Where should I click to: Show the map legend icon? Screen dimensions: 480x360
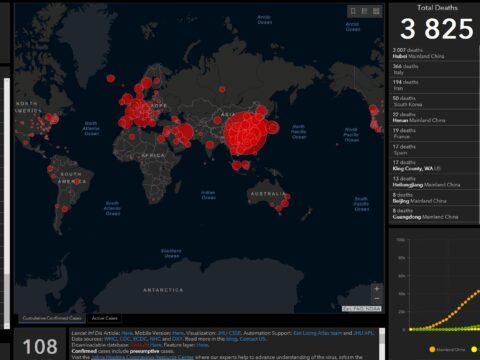click(365, 11)
